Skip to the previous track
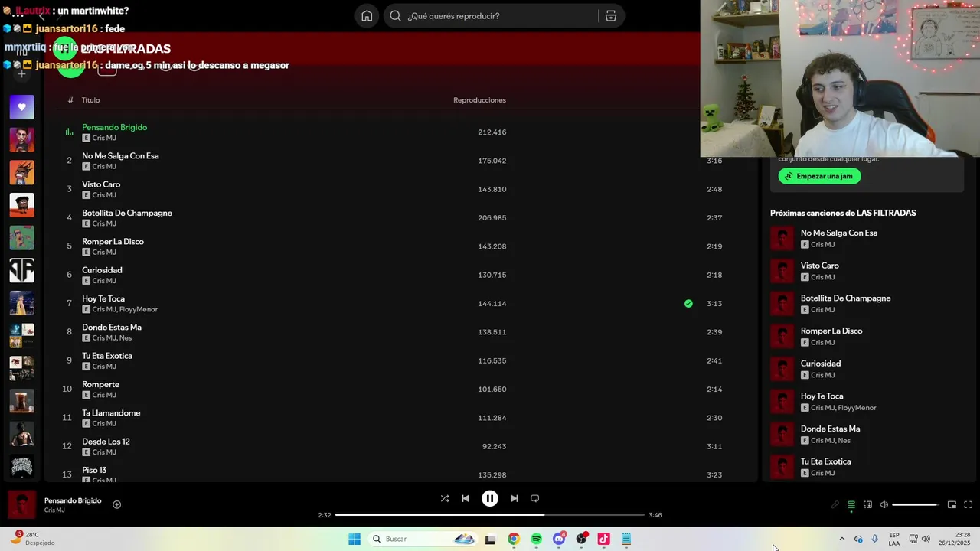Screen dimensions: 980x551 click(465, 498)
